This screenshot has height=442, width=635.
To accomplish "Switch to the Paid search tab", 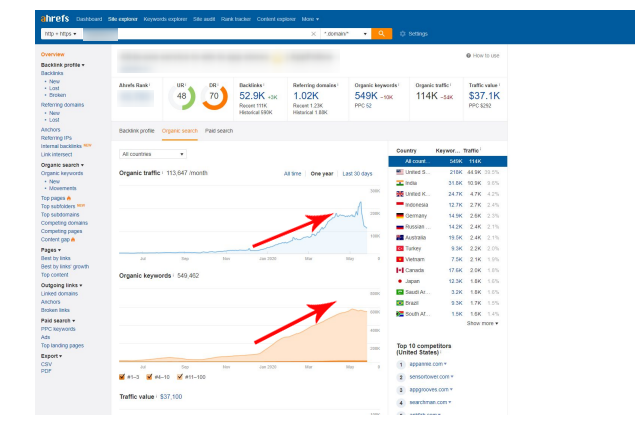I will tap(219, 131).
